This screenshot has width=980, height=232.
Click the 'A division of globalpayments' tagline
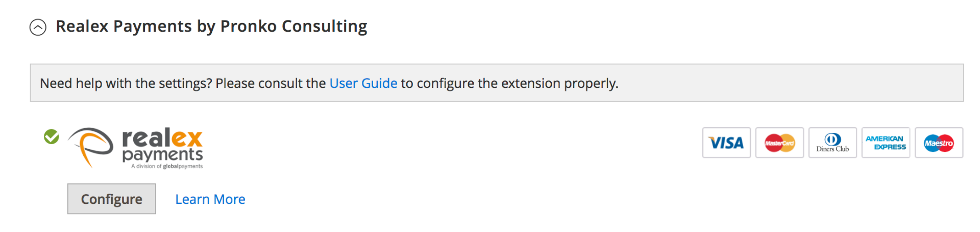coord(167,166)
